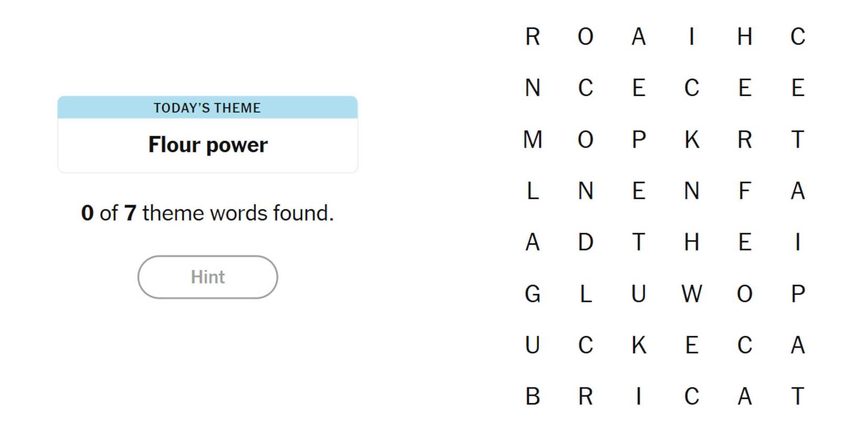Select the H between T and E

point(691,243)
